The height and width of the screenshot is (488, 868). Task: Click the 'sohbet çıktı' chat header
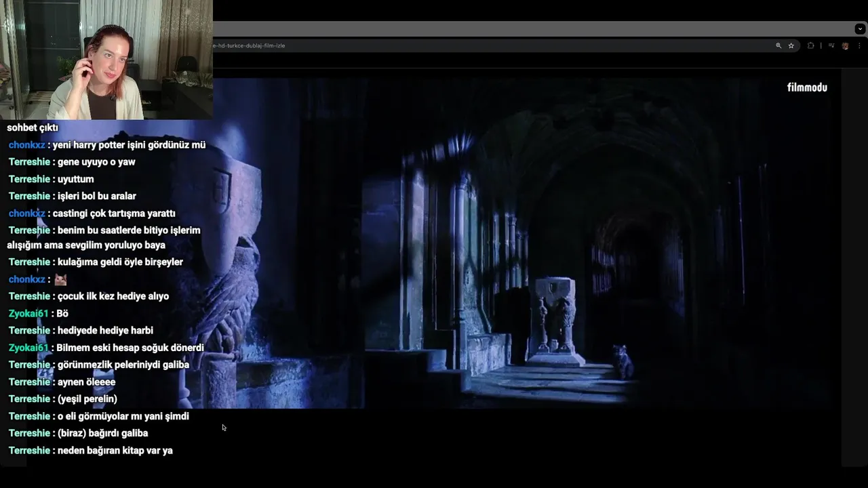tap(33, 127)
